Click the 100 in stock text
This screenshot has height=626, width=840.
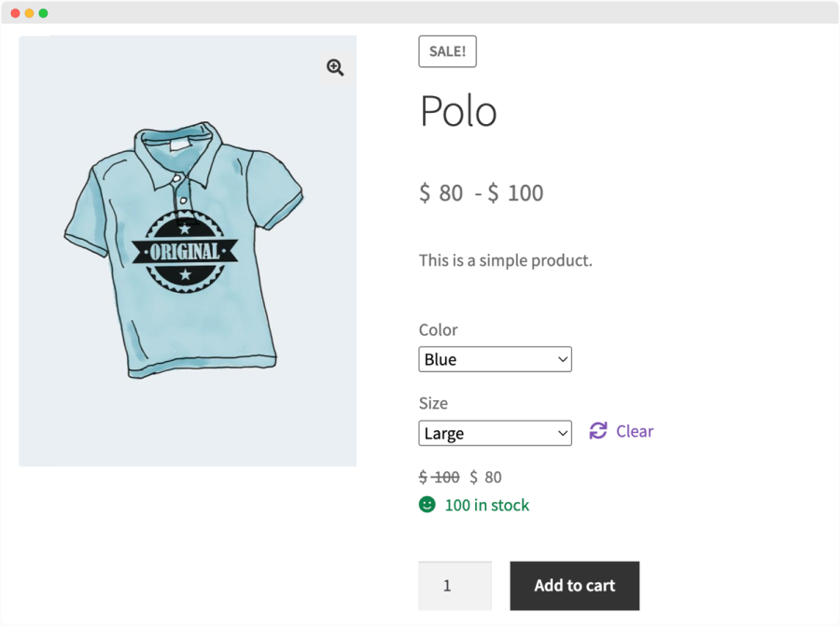pyautogui.click(x=486, y=505)
